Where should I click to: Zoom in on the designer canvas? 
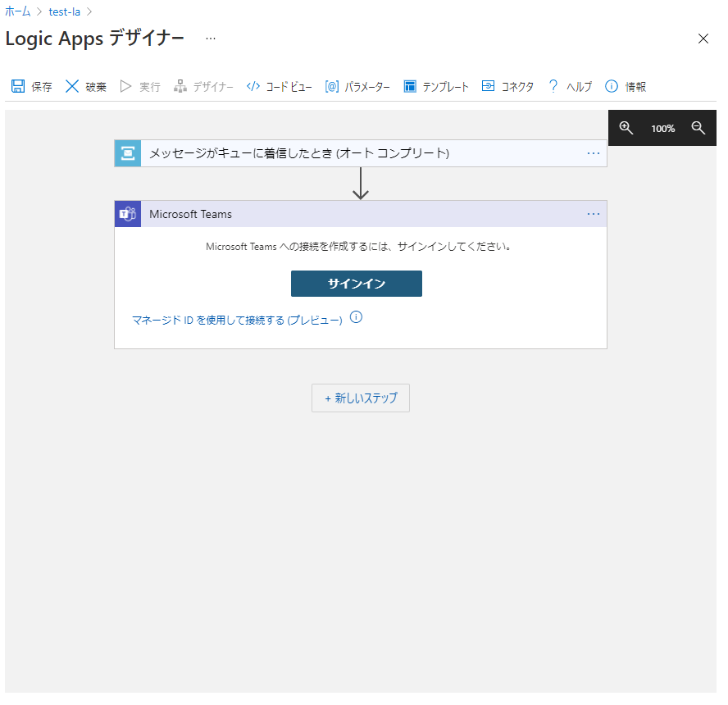tap(626, 128)
